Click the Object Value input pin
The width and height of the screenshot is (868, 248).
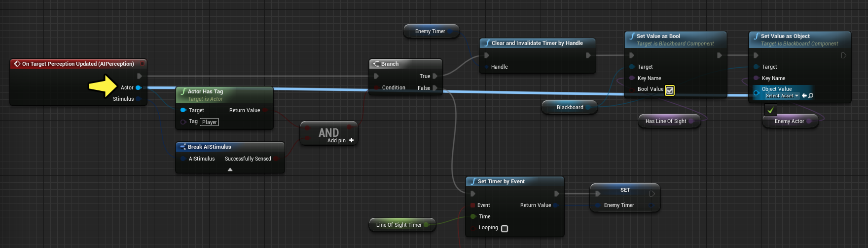point(757,92)
